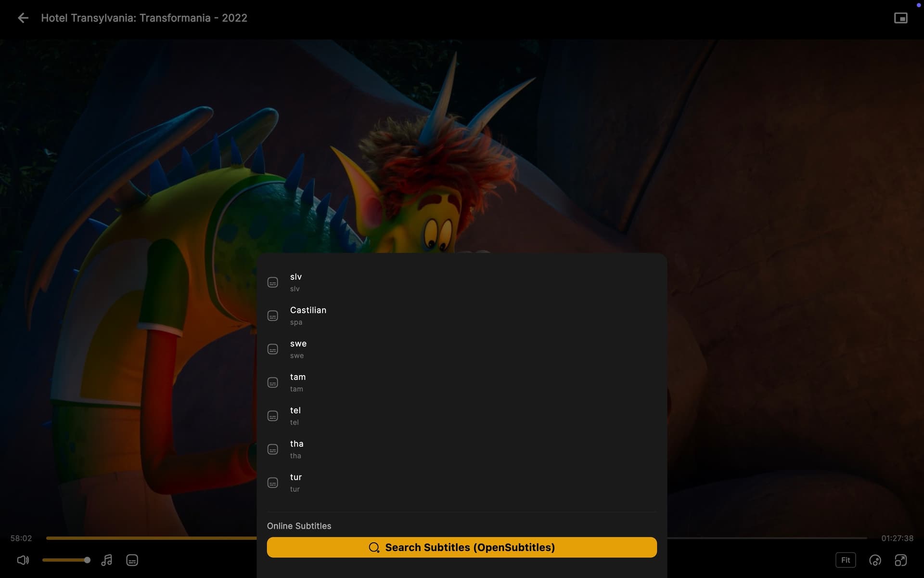924x578 pixels.
Task: Open the audio track selector
Action: click(x=107, y=560)
